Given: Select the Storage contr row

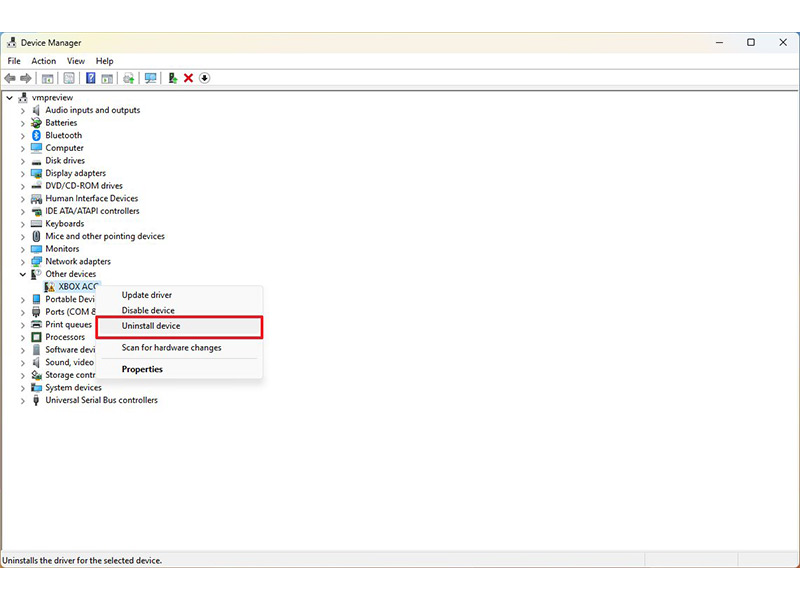Looking at the screenshot, I should pyautogui.click(x=70, y=375).
